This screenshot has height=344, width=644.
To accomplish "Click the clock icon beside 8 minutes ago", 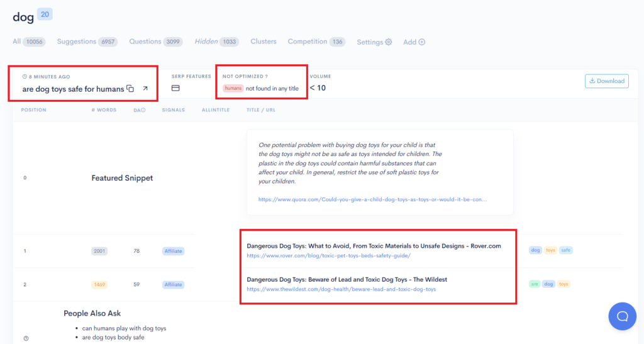I will 25,76.
